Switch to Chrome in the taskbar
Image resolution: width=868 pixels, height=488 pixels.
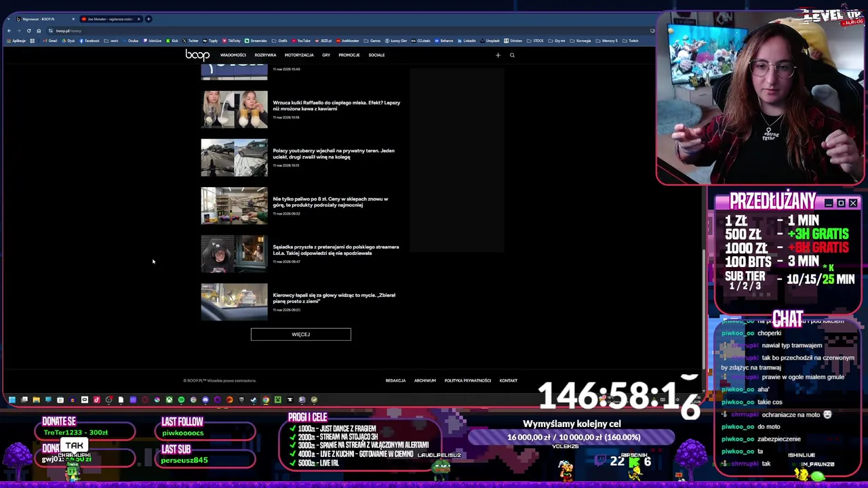tap(266, 400)
